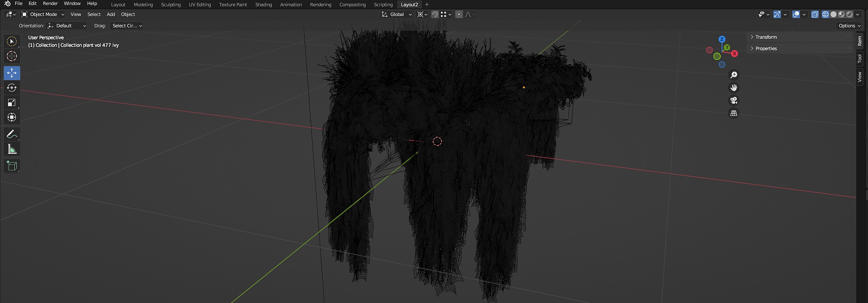
Task: Open the viewport View menu
Action: 75,15
